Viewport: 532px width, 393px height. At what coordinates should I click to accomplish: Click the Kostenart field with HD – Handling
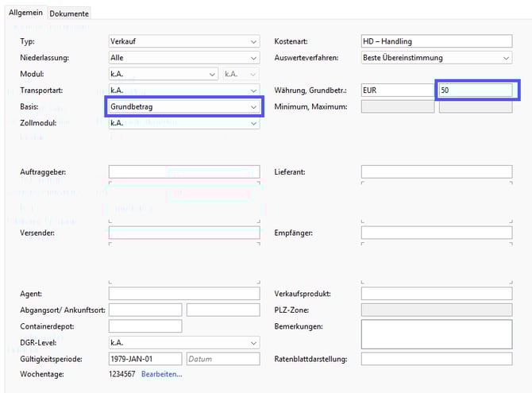(436, 41)
